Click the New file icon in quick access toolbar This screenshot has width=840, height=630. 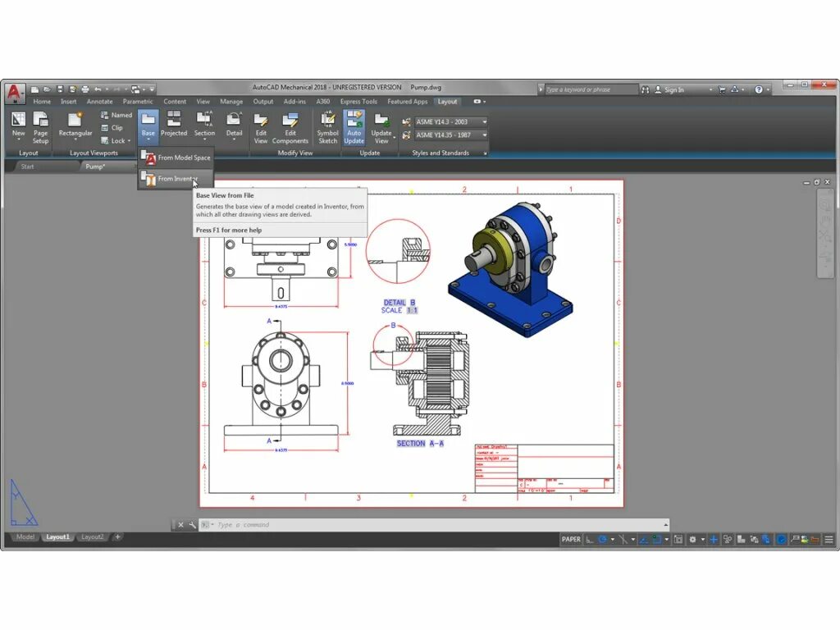click(x=34, y=89)
